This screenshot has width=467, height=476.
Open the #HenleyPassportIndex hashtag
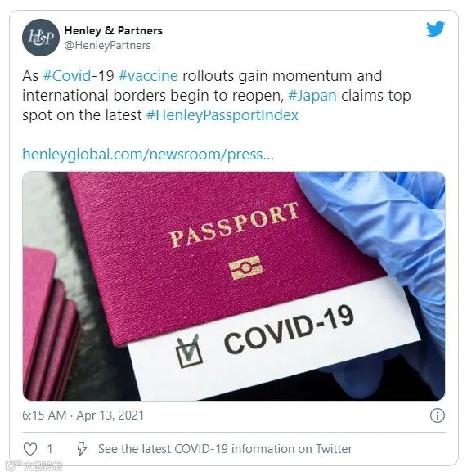[x=222, y=115]
